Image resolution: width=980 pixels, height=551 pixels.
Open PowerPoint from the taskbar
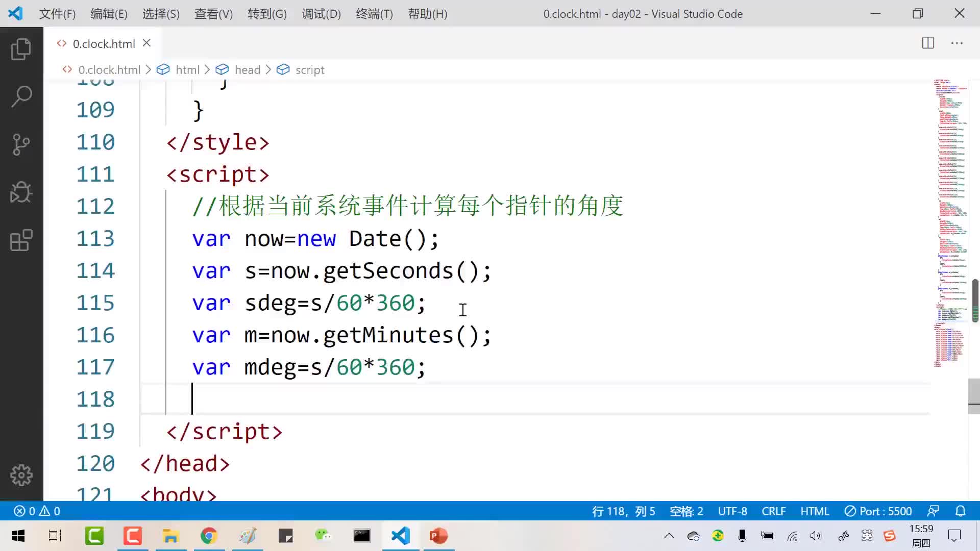438,536
